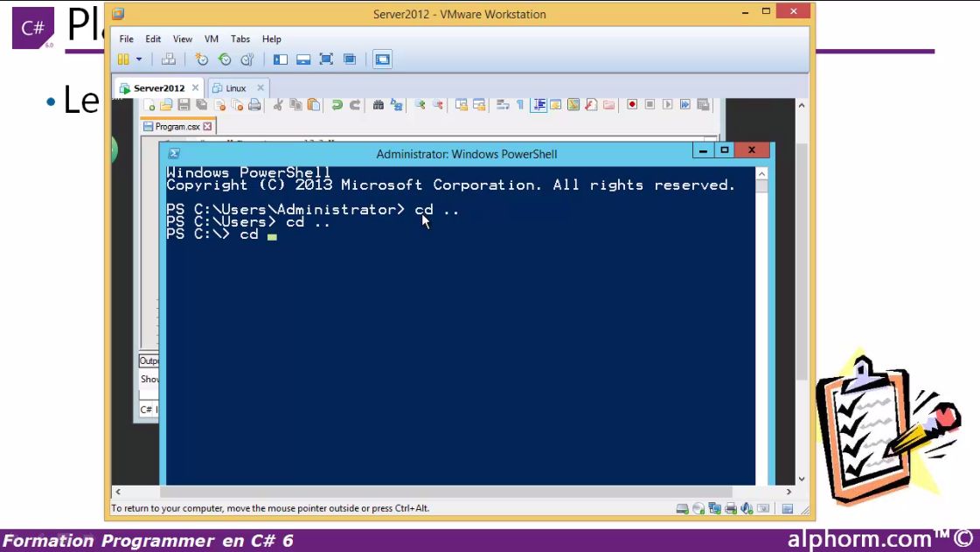The width and height of the screenshot is (980, 552).
Task: Click the VMware vertical scrollbar down arrow
Action: (802, 479)
